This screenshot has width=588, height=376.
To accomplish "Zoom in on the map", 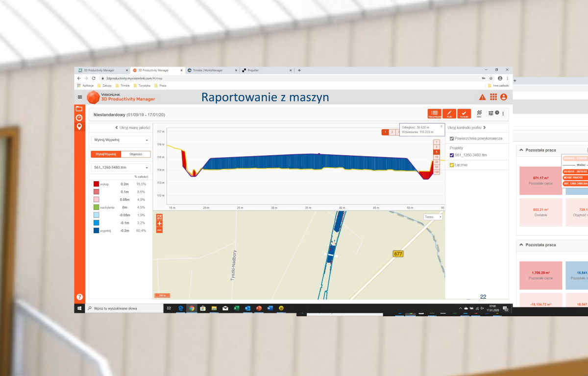I will click(160, 224).
